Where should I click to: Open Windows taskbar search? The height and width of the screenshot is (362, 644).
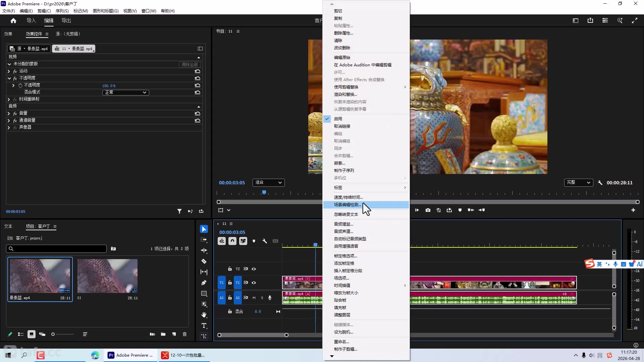point(24,355)
